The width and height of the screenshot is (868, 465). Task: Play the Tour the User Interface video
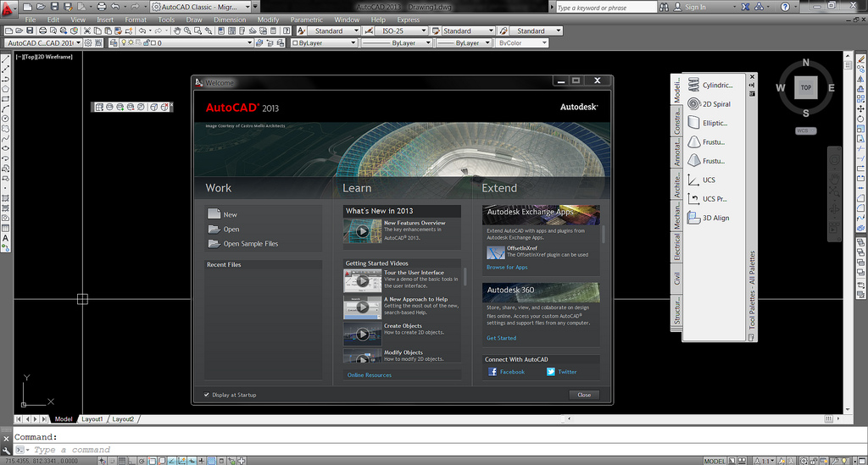click(x=362, y=281)
